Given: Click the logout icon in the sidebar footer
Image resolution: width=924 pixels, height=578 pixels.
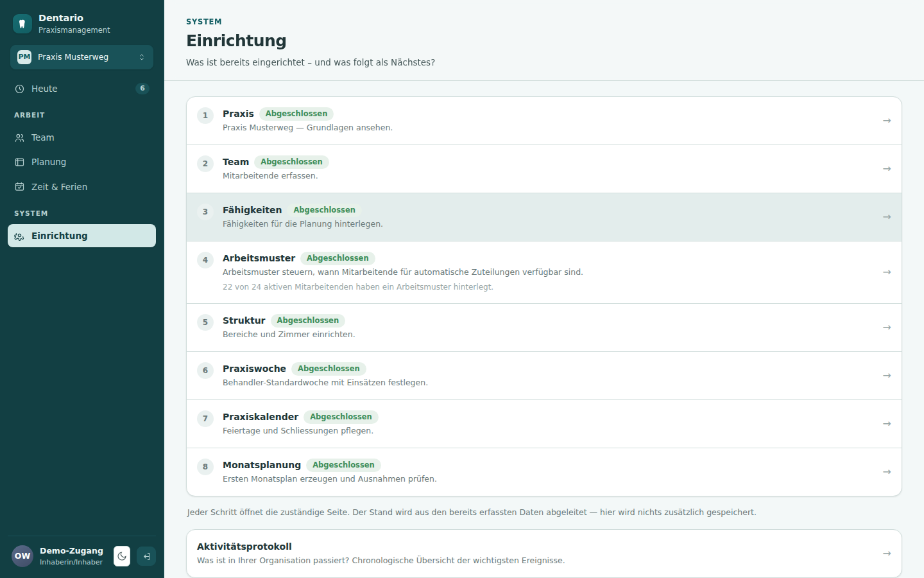Looking at the screenshot, I should click(146, 556).
